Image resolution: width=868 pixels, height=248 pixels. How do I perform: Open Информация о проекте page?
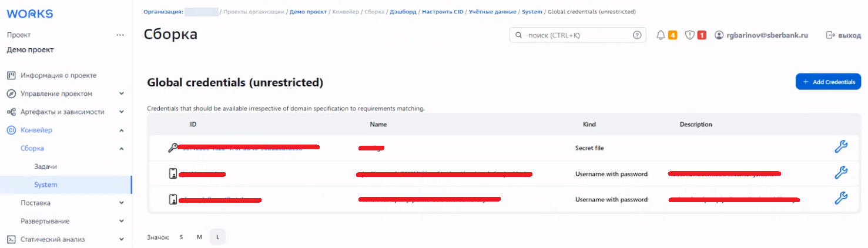[58, 75]
